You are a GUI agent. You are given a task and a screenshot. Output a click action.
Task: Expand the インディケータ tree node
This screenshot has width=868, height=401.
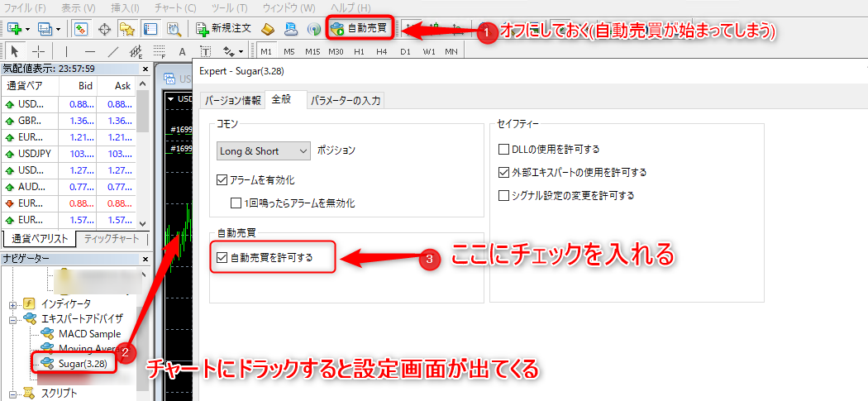14,303
